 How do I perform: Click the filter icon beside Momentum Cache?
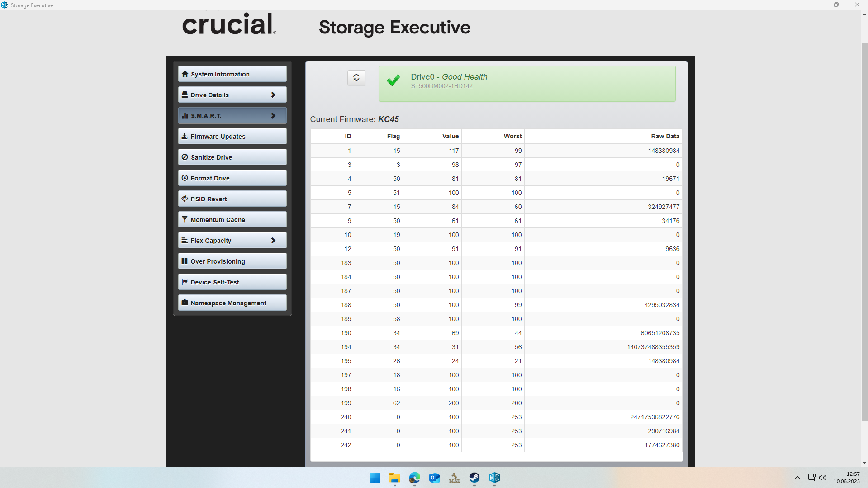(185, 219)
